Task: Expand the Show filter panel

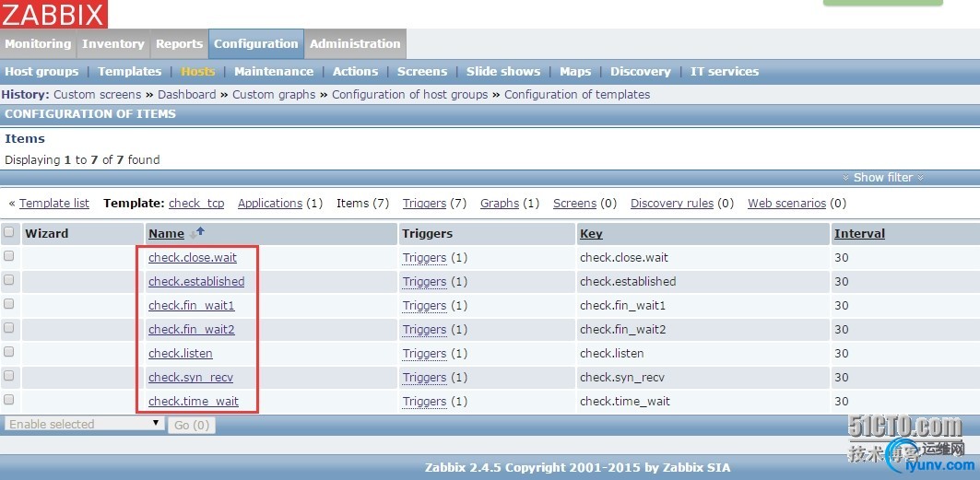Action: pyautogui.click(x=882, y=177)
